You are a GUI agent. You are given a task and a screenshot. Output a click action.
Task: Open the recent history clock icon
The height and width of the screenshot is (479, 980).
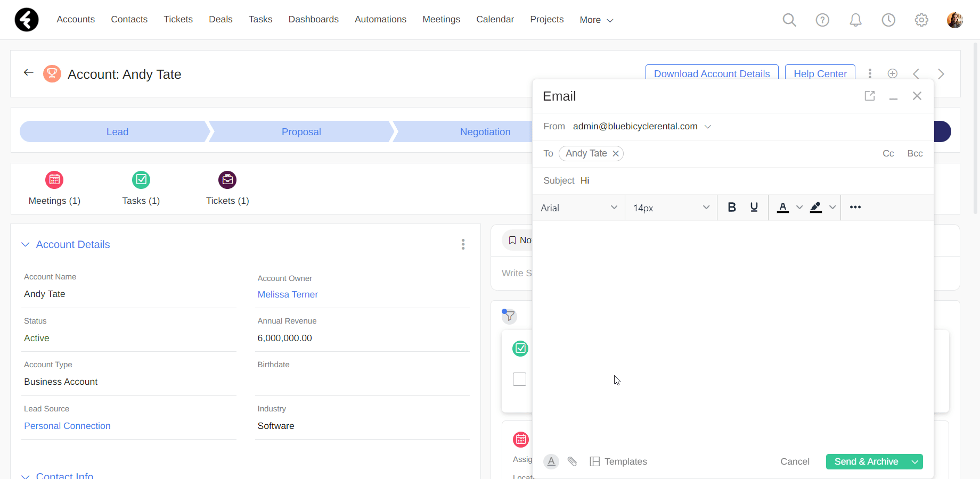click(x=888, y=20)
